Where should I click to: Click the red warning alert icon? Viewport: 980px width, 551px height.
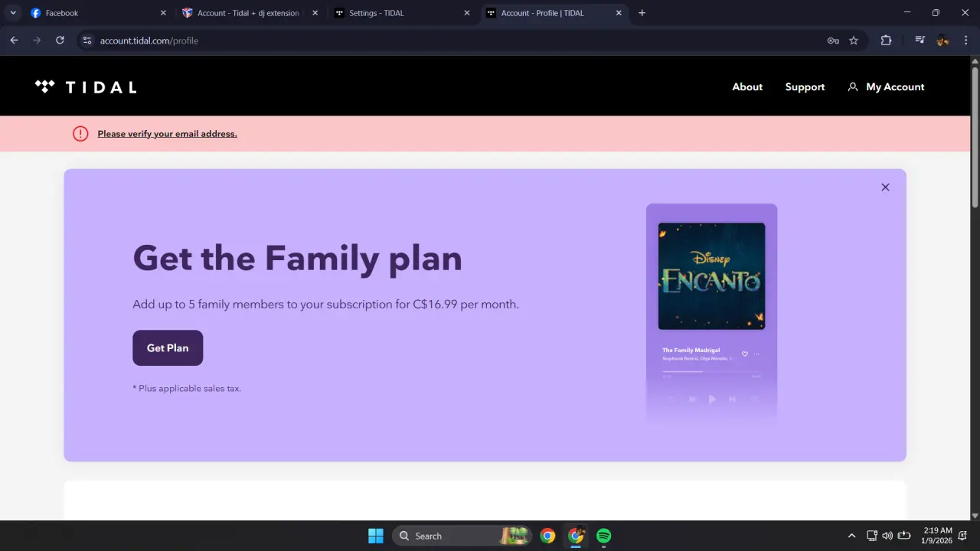(80, 134)
